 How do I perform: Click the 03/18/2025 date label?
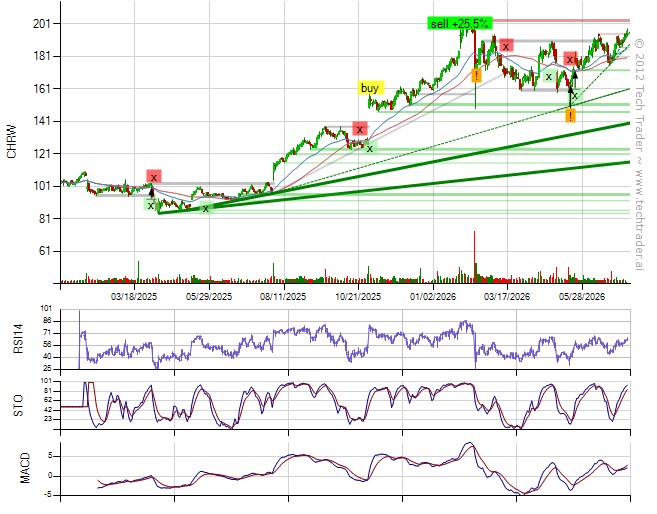pos(134,297)
